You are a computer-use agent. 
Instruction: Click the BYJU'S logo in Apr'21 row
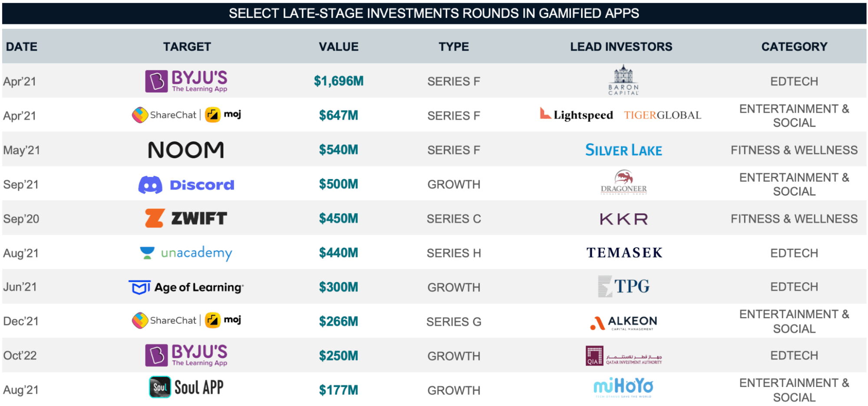186,81
